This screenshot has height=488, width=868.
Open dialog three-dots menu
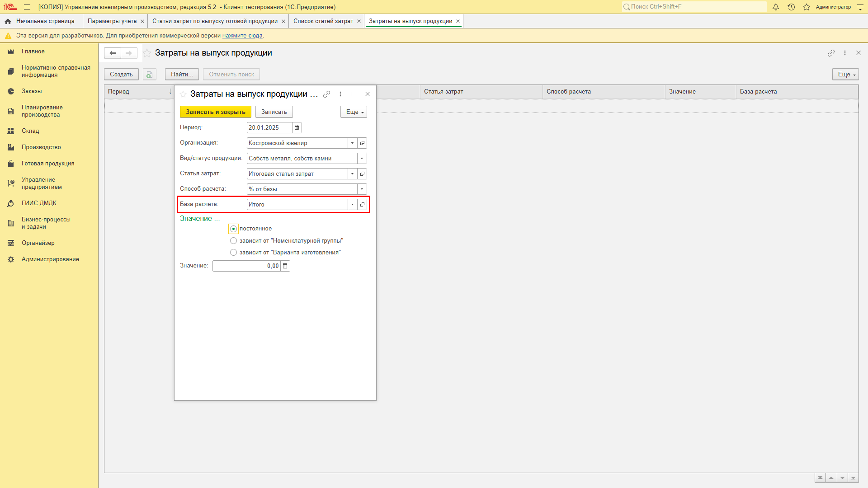coord(340,94)
